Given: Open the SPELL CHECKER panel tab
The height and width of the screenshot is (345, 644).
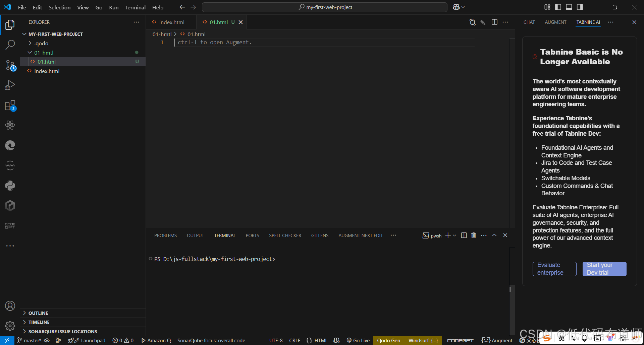Looking at the screenshot, I should [285, 235].
